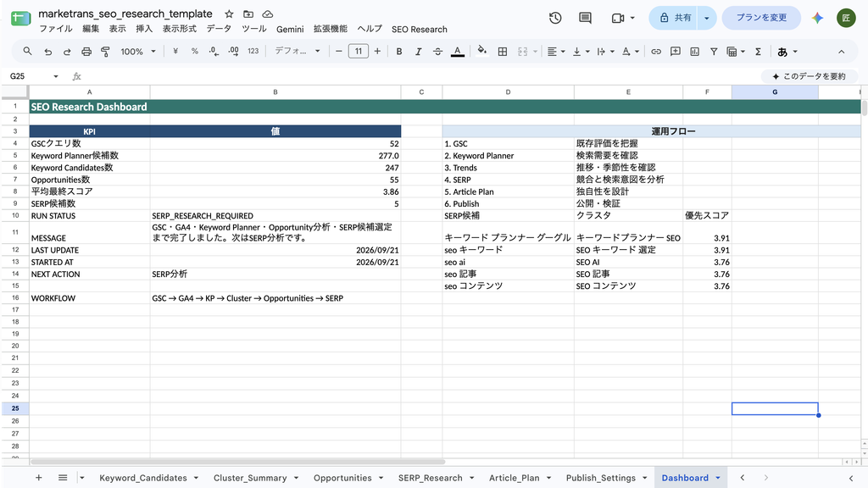
Task: Open the font family dropdown
Action: tap(298, 52)
